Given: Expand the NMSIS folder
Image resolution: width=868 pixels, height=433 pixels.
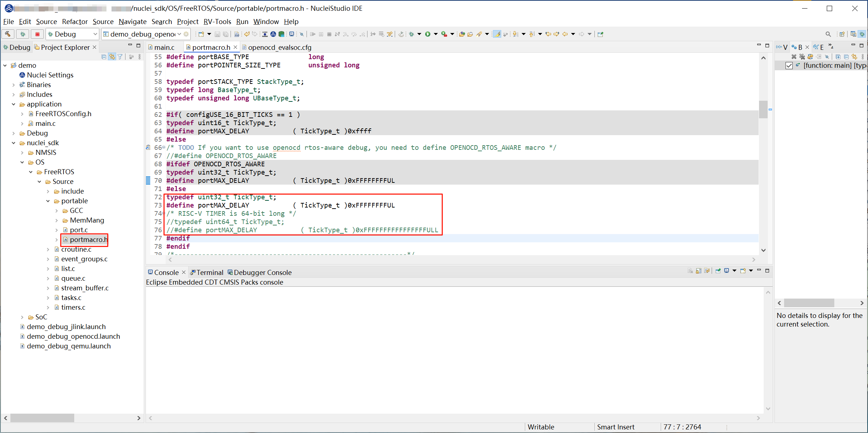Looking at the screenshot, I should [x=22, y=152].
